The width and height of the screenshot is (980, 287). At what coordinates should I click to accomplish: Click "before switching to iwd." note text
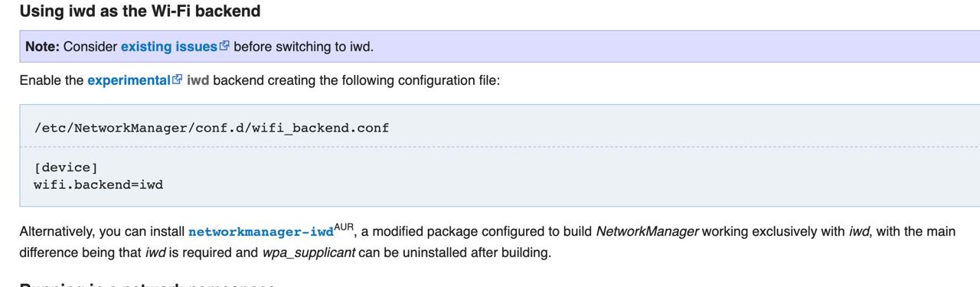coord(303,47)
